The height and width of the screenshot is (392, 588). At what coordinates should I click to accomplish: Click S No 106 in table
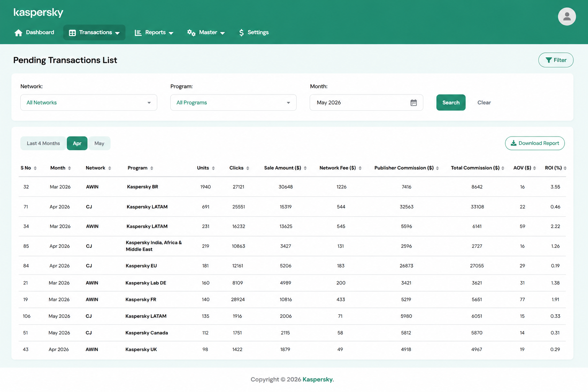pyautogui.click(x=26, y=316)
